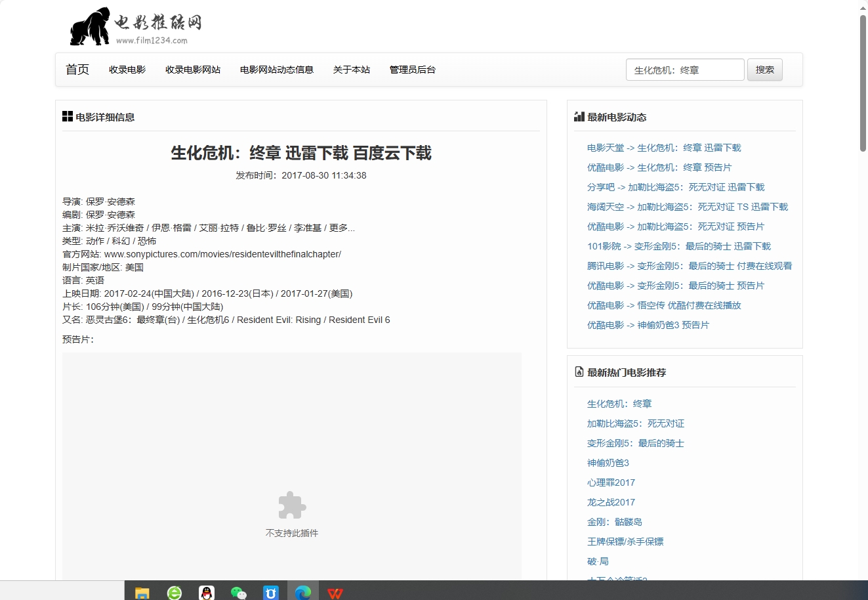Open 管理员后台 from the navigation bar

[412, 69]
